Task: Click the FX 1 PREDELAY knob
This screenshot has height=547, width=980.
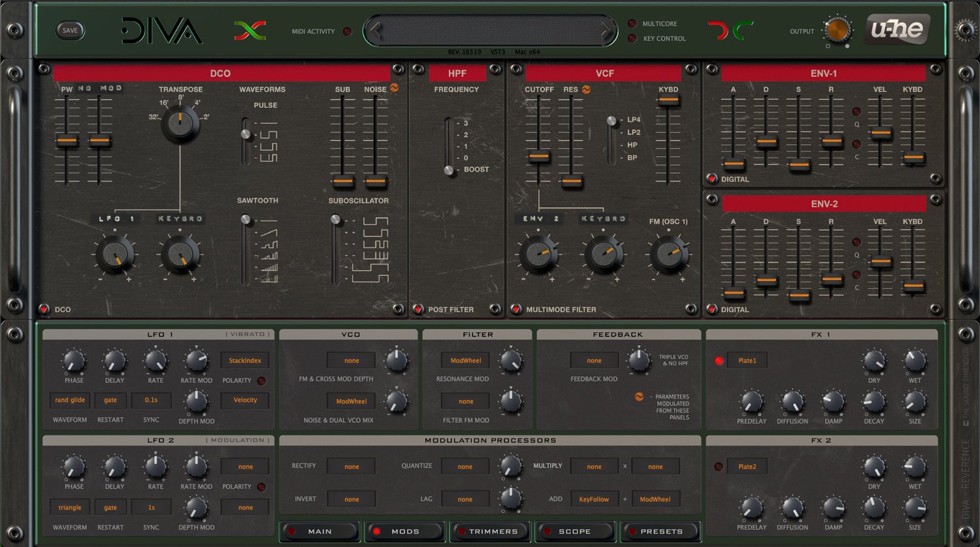Action: (751, 401)
